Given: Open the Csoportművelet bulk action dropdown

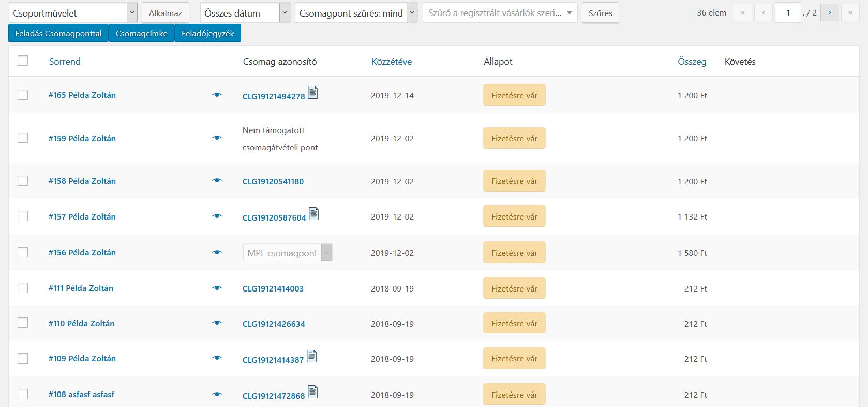Looking at the screenshot, I should pyautogui.click(x=73, y=13).
